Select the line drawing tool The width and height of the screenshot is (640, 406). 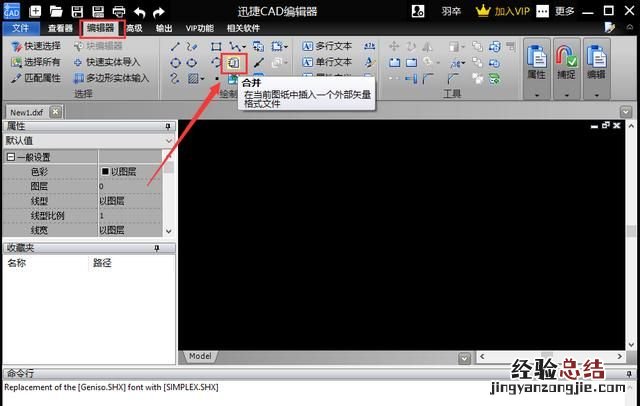click(176, 47)
